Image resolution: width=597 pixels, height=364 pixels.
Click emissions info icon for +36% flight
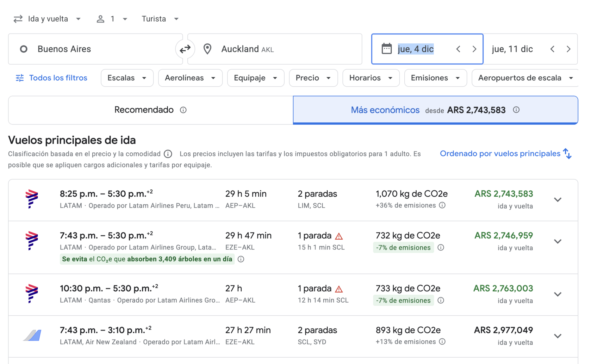(x=442, y=205)
